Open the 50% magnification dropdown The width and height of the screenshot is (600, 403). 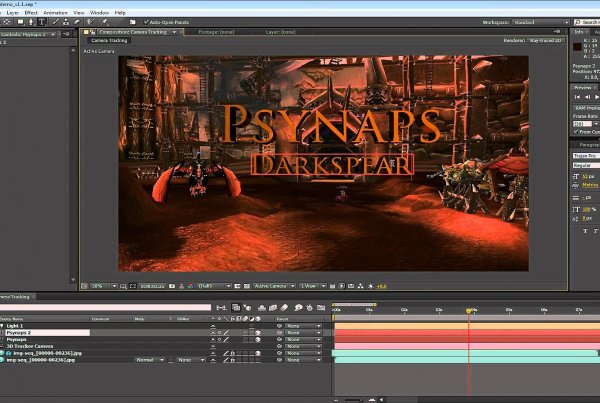point(104,286)
